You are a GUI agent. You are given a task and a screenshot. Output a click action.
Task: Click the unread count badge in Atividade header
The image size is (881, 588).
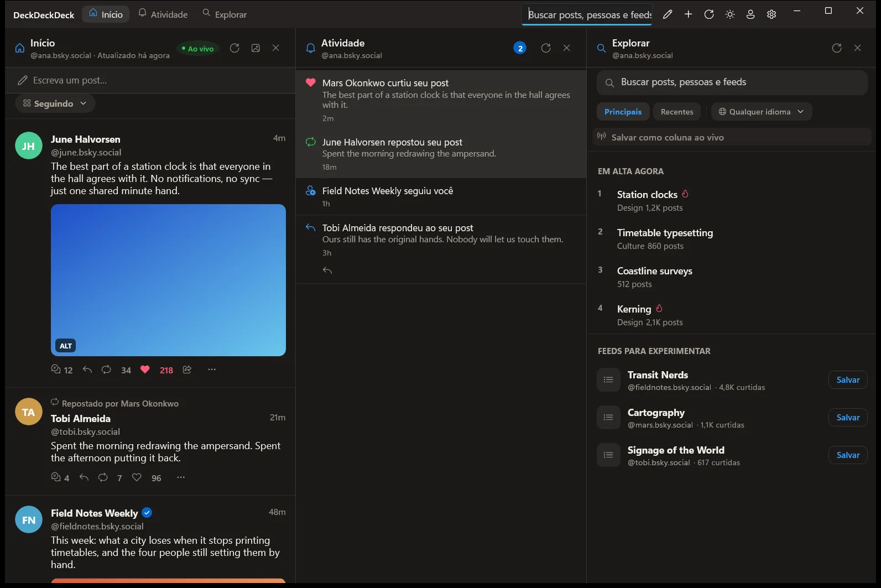click(520, 48)
